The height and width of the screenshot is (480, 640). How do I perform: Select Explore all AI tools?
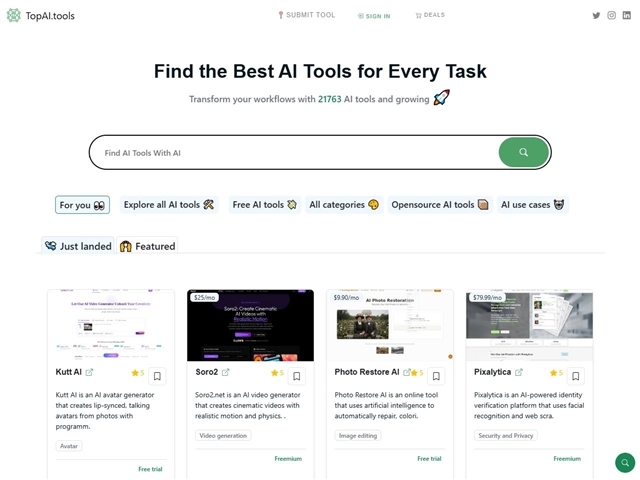click(x=169, y=205)
